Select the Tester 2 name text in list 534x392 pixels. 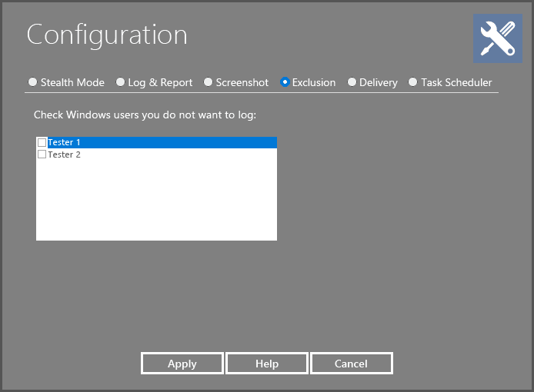tap(64, 154)
